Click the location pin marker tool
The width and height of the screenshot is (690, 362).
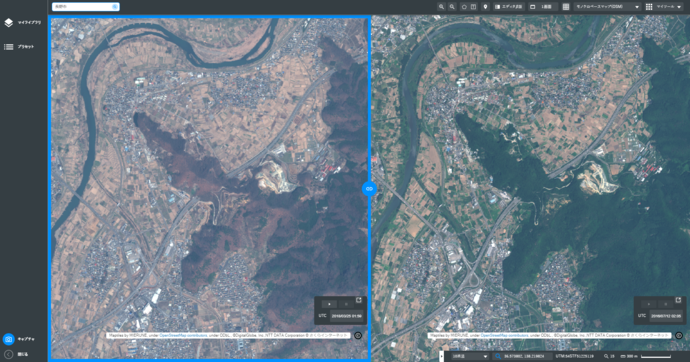tap(485, 7)
